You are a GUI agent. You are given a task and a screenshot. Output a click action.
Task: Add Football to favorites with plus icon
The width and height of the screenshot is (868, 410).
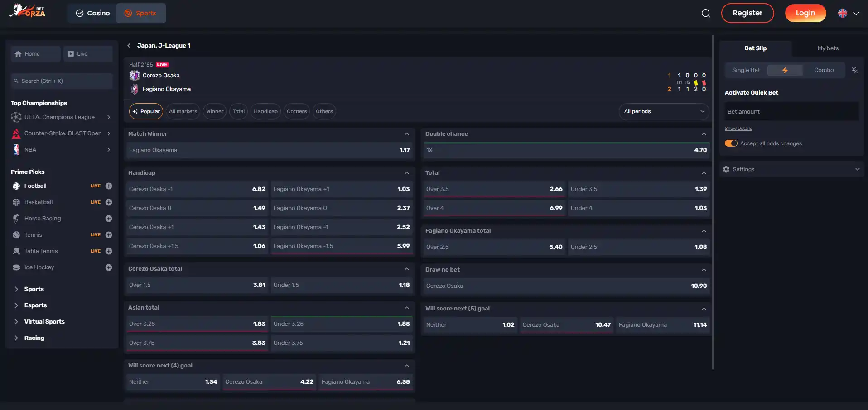click(109, 186)
